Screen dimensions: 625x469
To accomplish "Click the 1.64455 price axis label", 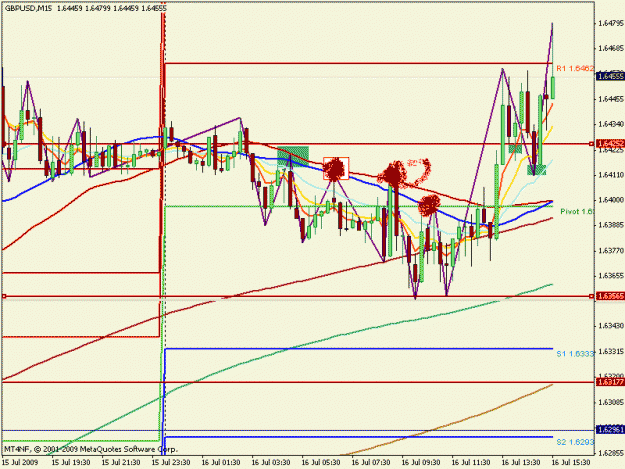I will tap(611, 99).
